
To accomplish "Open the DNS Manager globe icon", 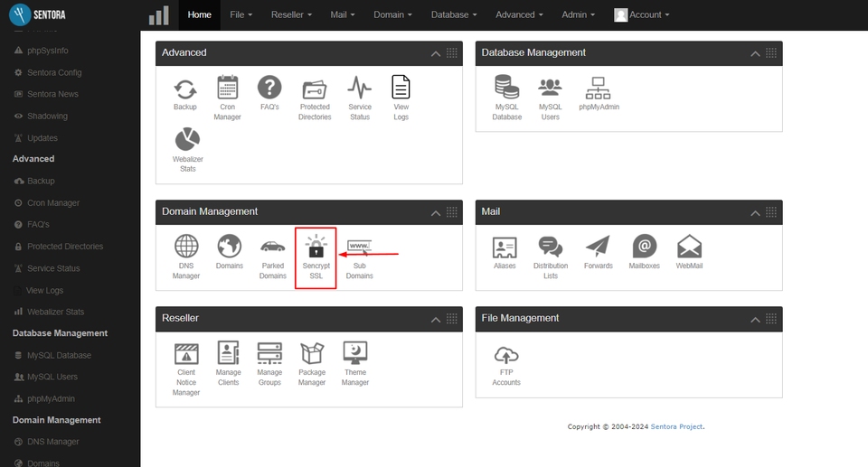I will [x=186, y=247].
